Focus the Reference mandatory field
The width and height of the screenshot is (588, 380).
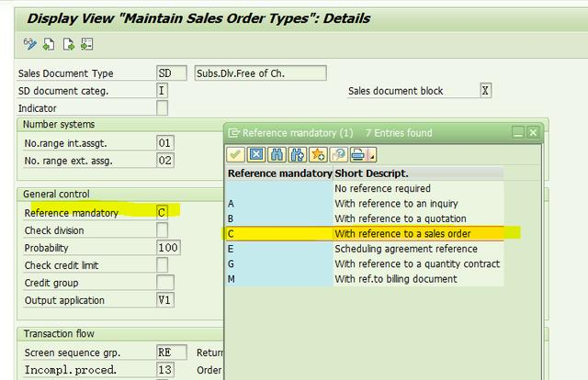163,213
